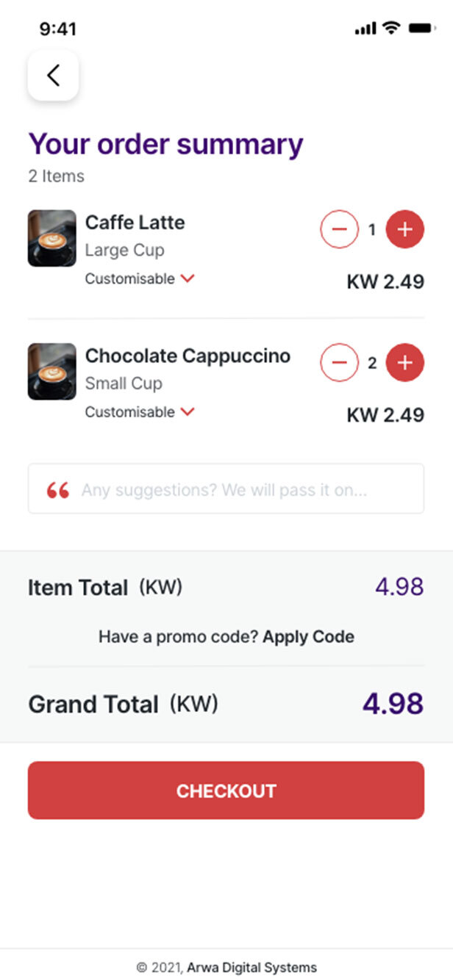Increase Chocolate Cappuccino quantity with plus
The height and width of the screenshot is (980, 453).
tap(404, 363)
